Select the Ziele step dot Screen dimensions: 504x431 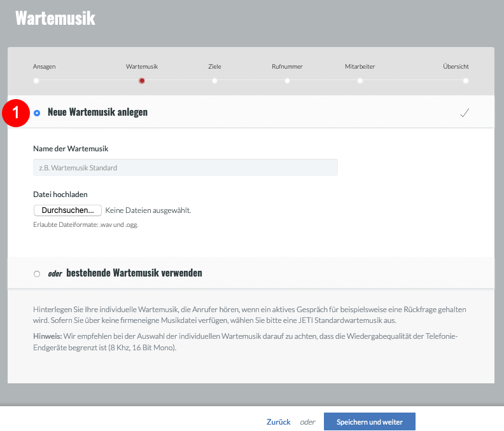[x=214, y=81]
